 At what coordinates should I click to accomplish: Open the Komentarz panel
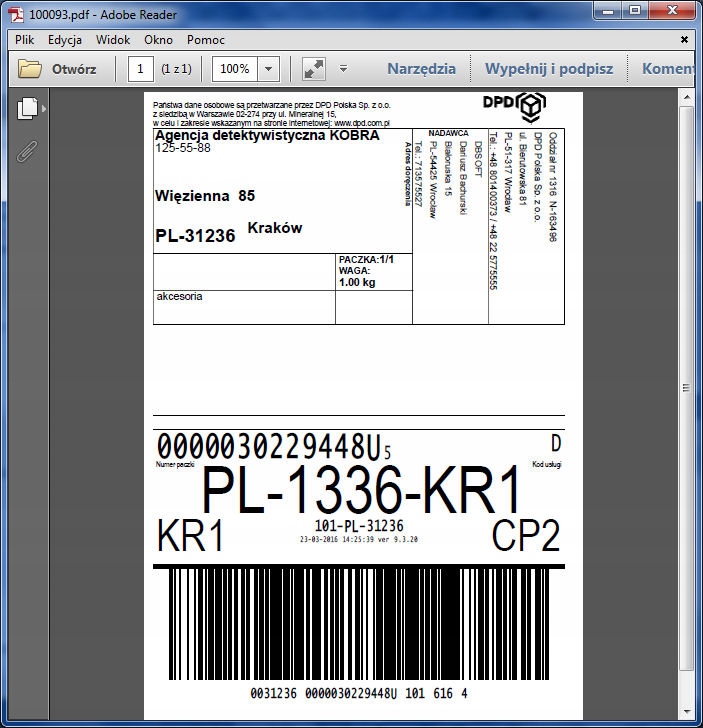coord(668,69)
